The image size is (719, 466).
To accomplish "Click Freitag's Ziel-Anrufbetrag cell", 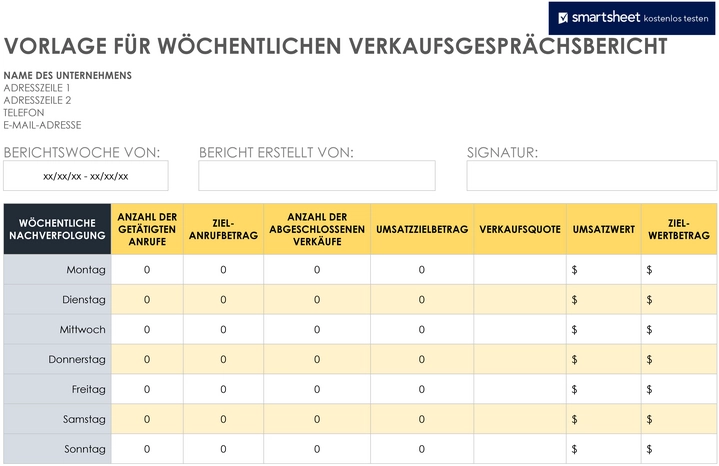I will (x=223, y=389).
